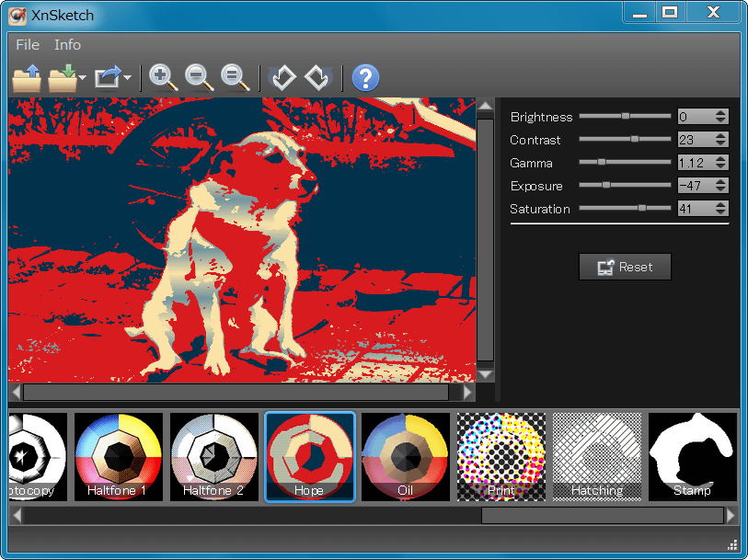Screen dimensions: 748x560
Task: Open the Info menu
Action: (67, 45)
